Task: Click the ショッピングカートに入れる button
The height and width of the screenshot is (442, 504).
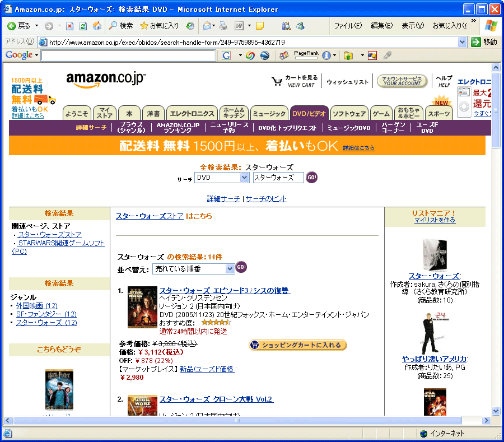Action: (298, 345)
